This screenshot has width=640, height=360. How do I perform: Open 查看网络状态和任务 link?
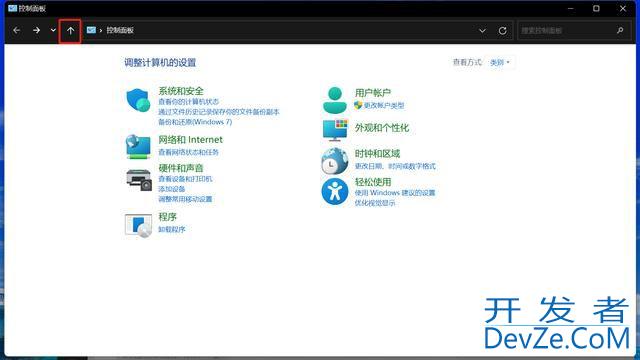pos(189,152)
